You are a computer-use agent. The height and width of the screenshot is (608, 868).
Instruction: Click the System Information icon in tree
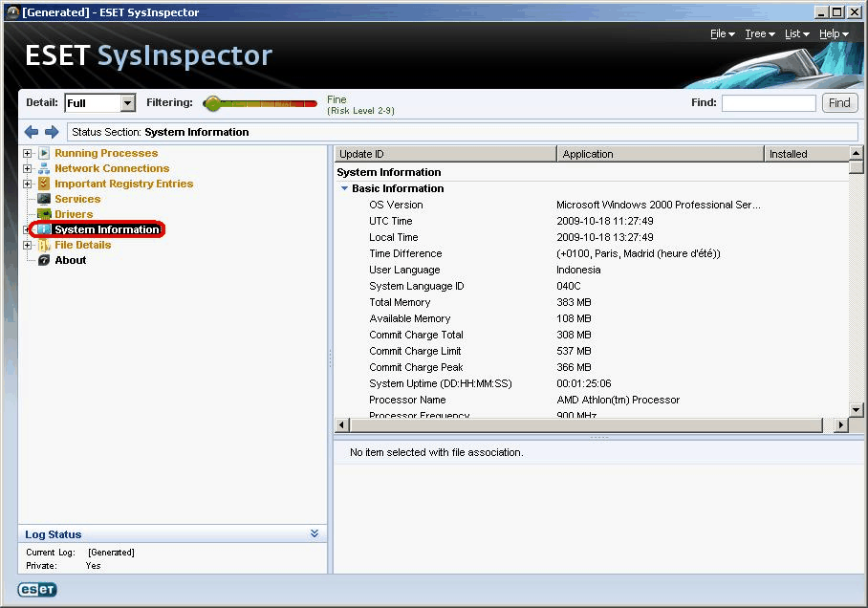pos(44,229)
